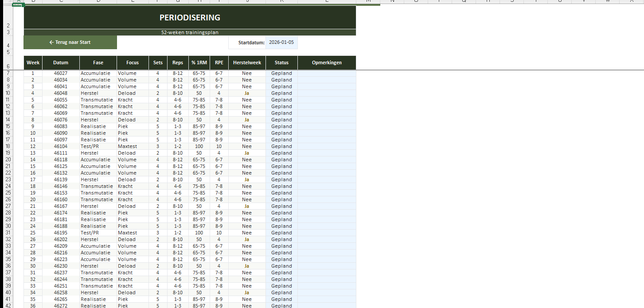Select the 'Ja' Herstelweek cell for week 8
The width and height of the screenshot is (644, 308).
[247, 120]
